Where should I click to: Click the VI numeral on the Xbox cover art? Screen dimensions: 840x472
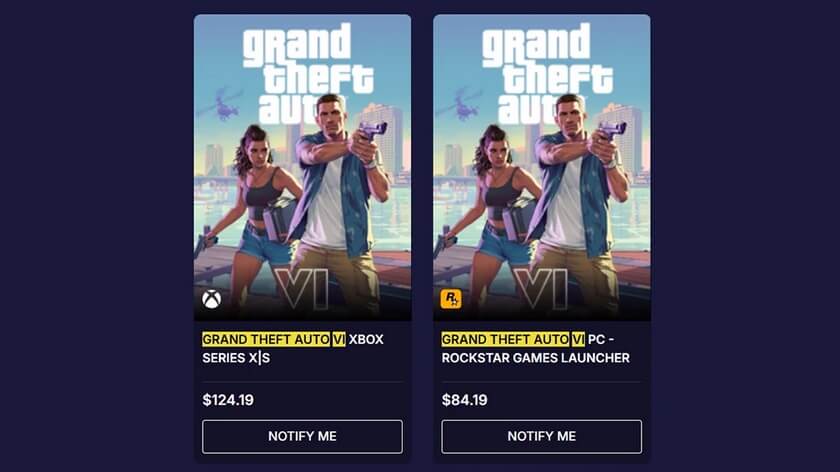tap(302, 289)
